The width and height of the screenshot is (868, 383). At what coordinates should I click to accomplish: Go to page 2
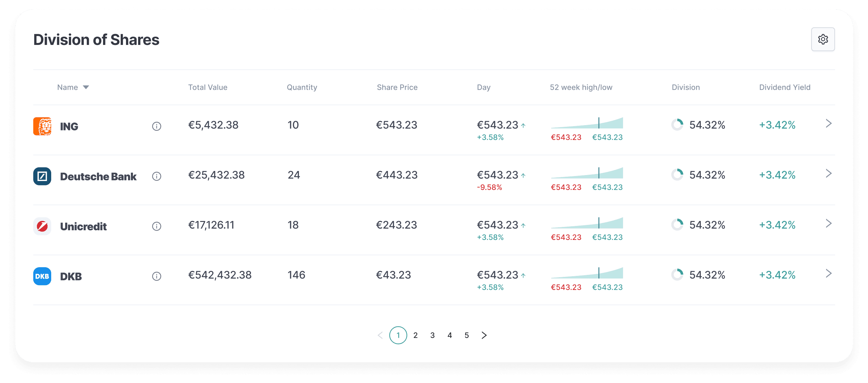[416, 335]
